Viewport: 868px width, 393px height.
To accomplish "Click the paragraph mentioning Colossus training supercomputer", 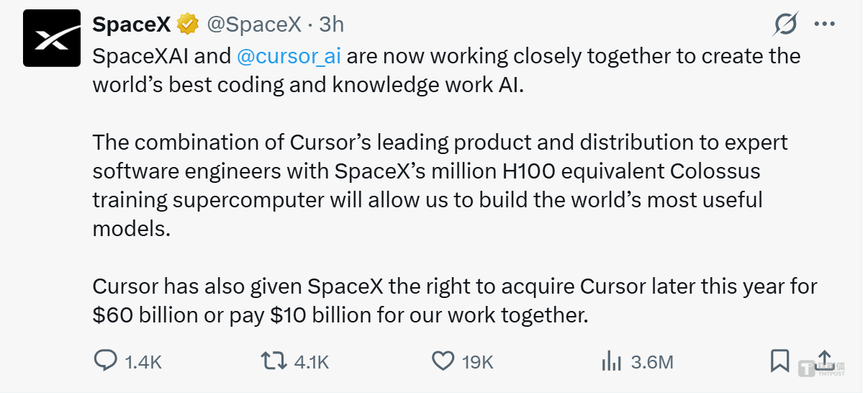I will (x=440, y=185).
